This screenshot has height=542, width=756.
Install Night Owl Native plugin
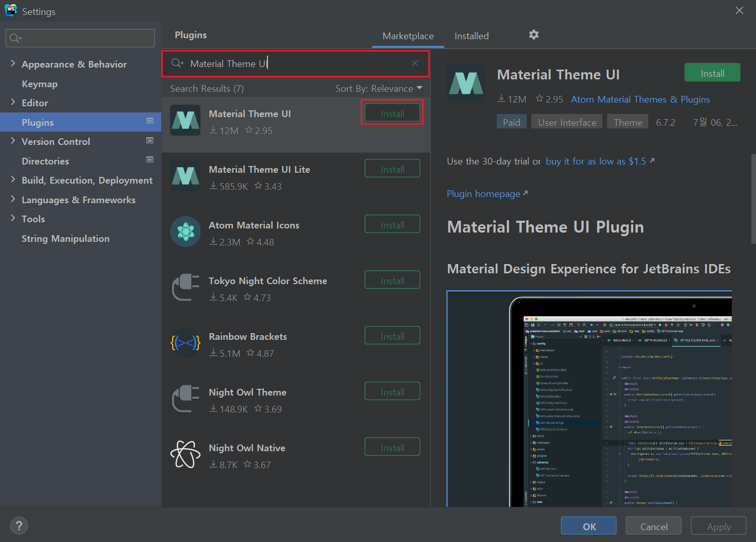click(x=392, y=448)
